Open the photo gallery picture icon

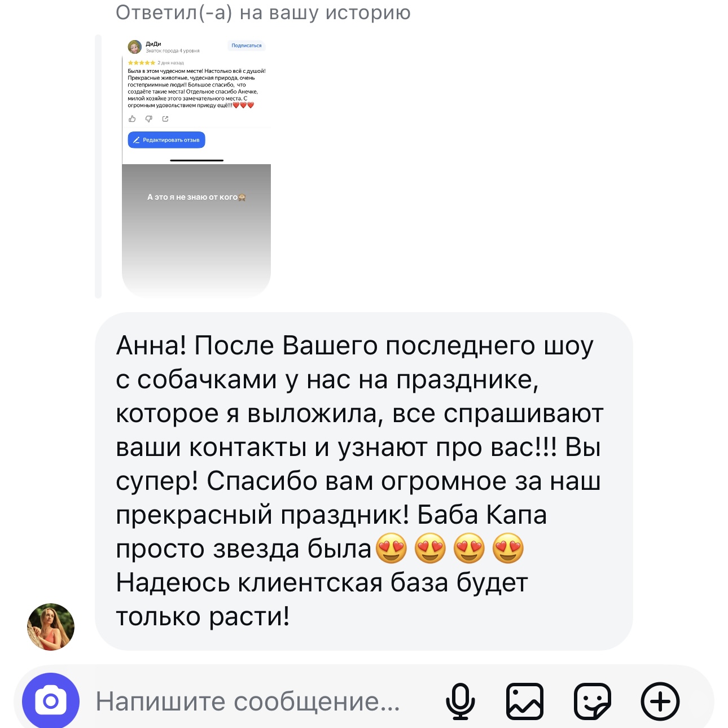tap(525, 701)
